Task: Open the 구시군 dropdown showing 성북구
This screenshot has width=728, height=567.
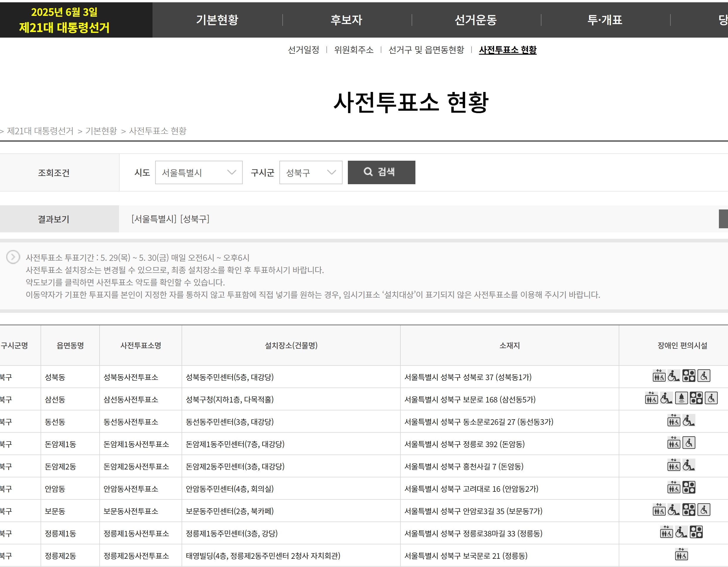Action: point(311,172)
